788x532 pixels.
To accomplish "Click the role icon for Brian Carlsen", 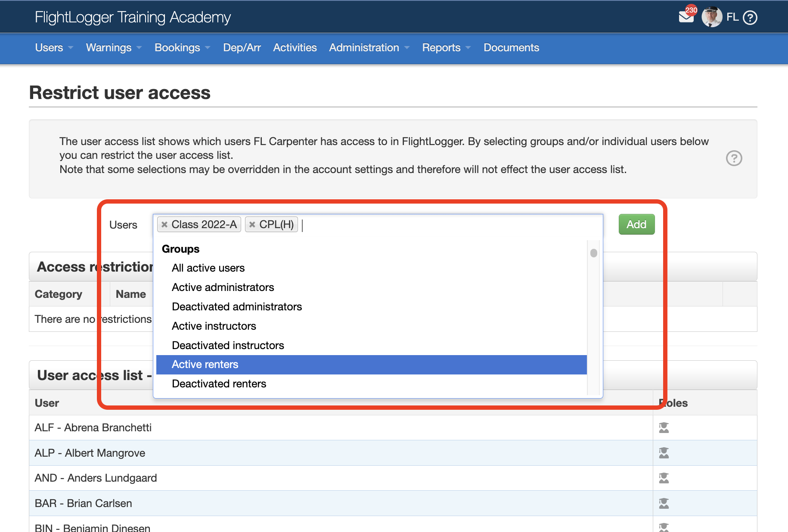I will [664, 503].
